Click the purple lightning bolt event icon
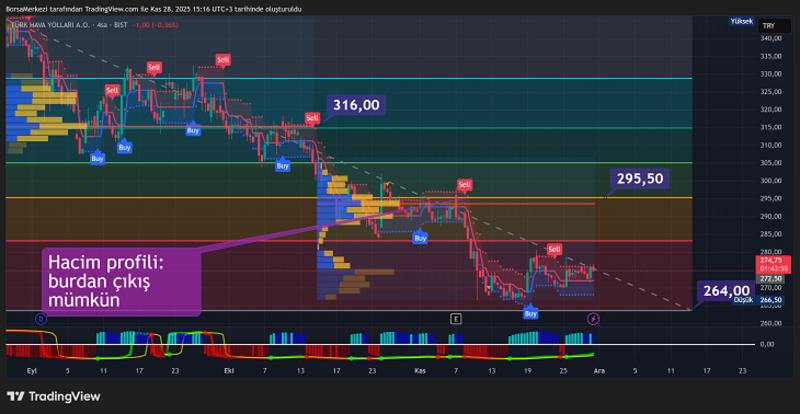 coord(593,318)
